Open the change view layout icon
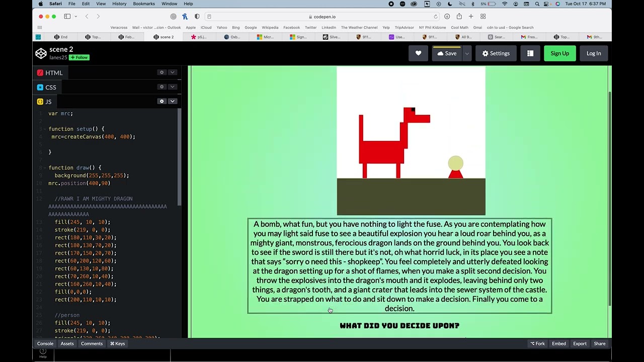This screenshot has height=362, width=644. pyautogui.click(x=530, y=53)
